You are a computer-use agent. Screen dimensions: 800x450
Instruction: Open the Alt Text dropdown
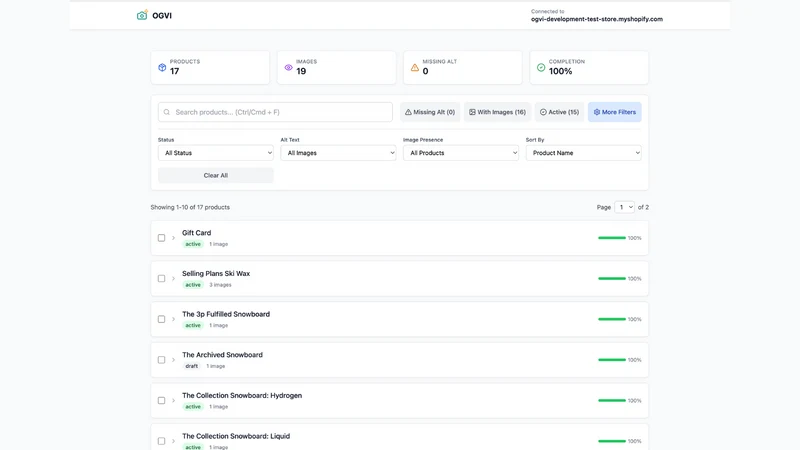point(338,153)
